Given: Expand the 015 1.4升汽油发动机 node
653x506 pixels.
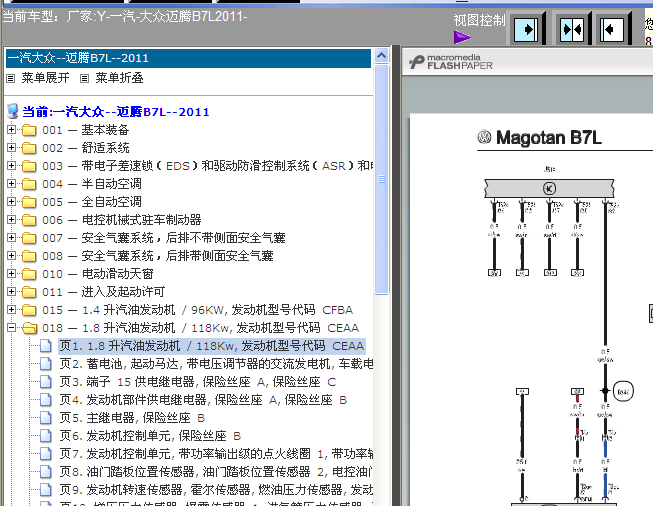Looking at the screenshot, I should pos(12,309).
